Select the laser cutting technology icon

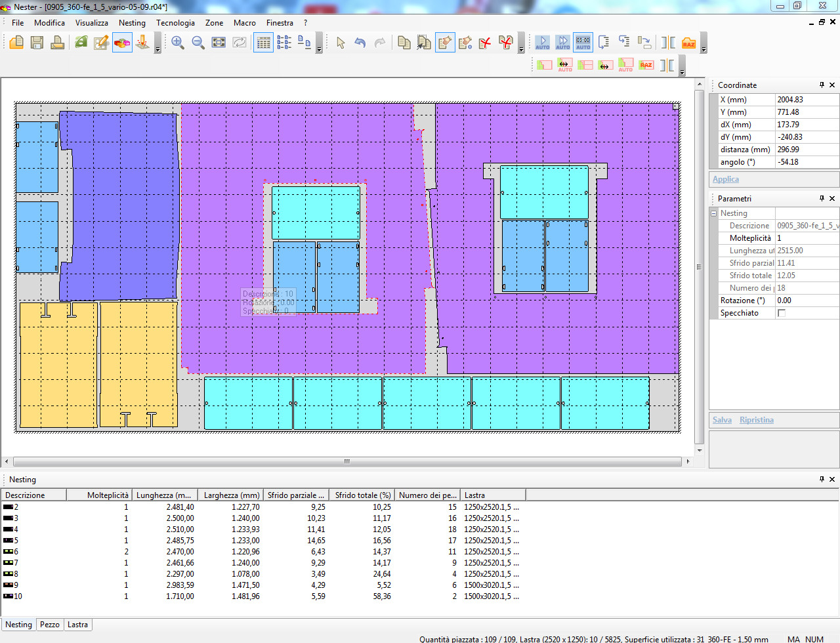142,43
